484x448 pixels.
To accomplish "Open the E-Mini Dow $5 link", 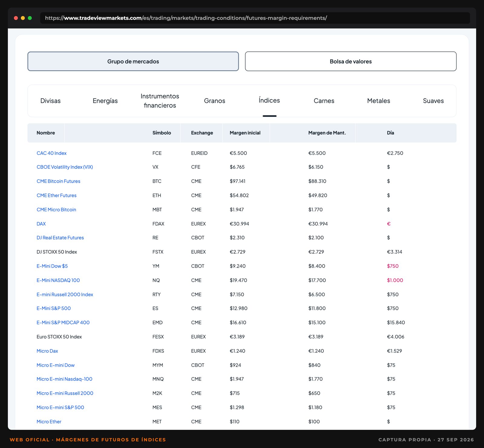I will (x=52, y=266).
